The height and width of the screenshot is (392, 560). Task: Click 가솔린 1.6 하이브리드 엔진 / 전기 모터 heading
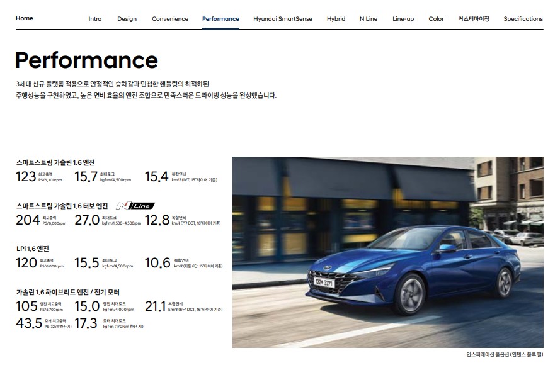point(68,292)
